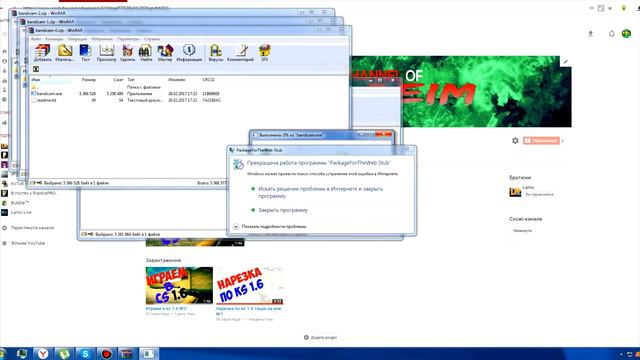Open the Просмотр (View) toolbar icon

coord(107,53)
